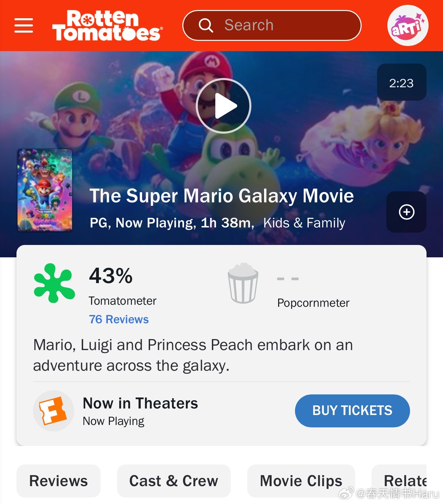Open the 76 Reviews link

tap(119, 319)
